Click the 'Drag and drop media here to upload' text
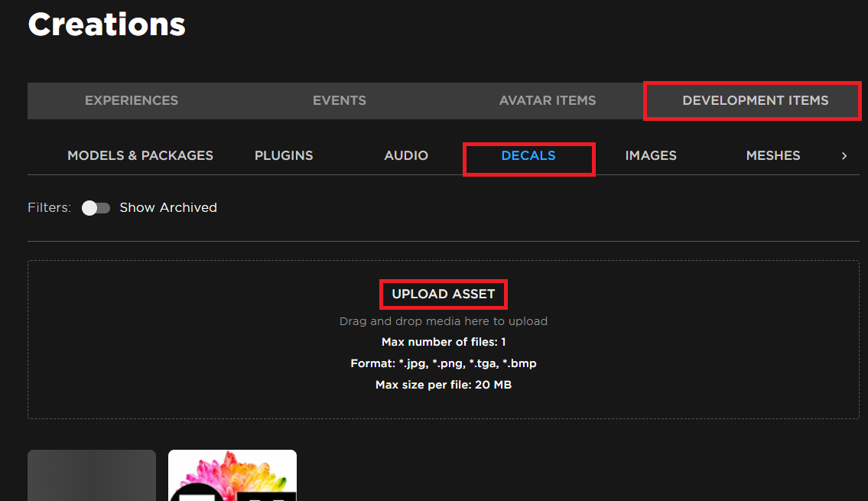The image size is (868, 501). click(x=444, y=321)
